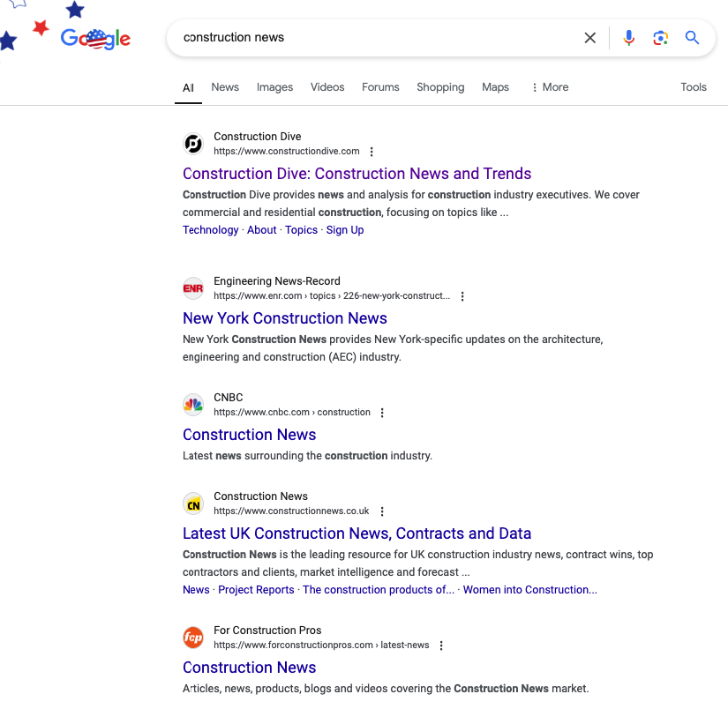The image size is (728, 709).
Task: Click into the construction news search field
Action: coord(371,38)
